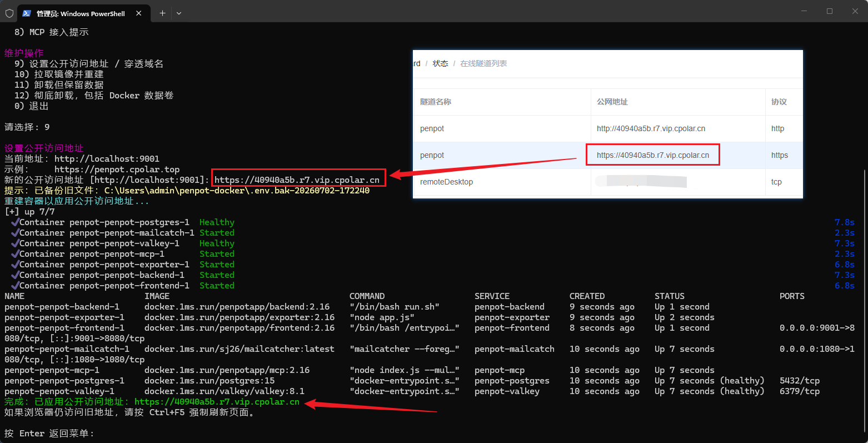The height and width of the screenshot is (443, 868).
Task: Close the terminal window
Action: coord(855,11)
